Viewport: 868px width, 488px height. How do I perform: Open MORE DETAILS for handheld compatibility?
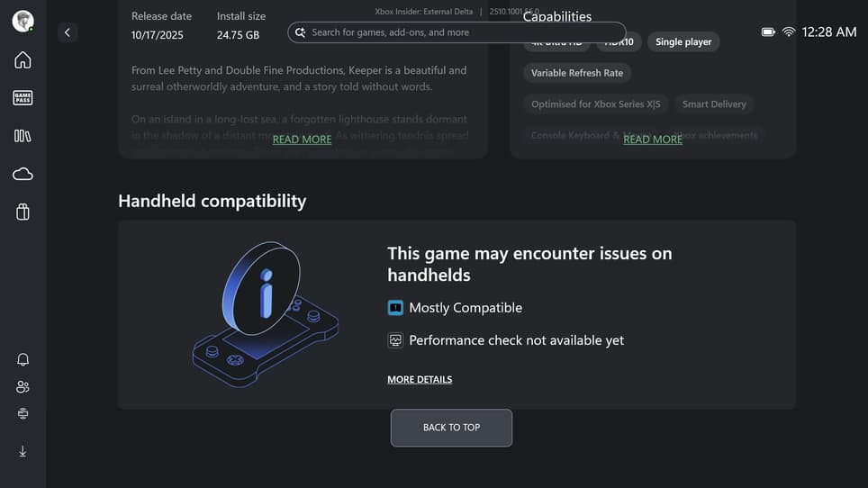pyautogui.click(x=420, y=380)
